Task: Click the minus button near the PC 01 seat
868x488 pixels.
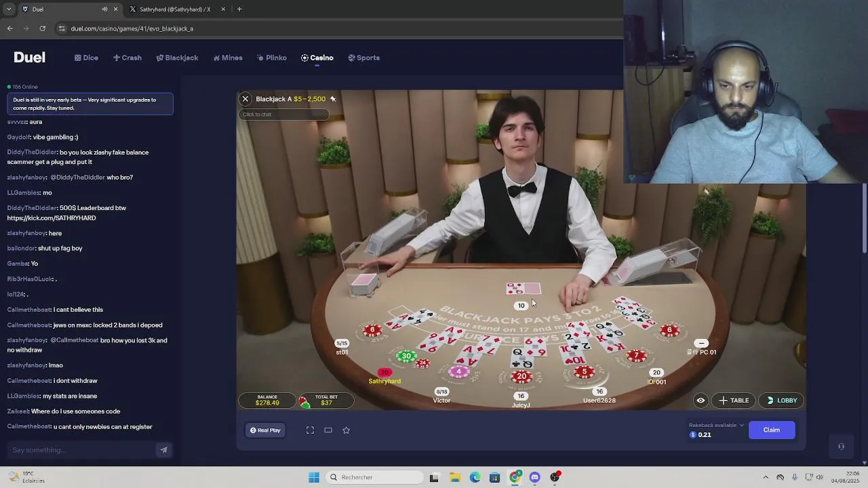Action: tap(701, 343)
